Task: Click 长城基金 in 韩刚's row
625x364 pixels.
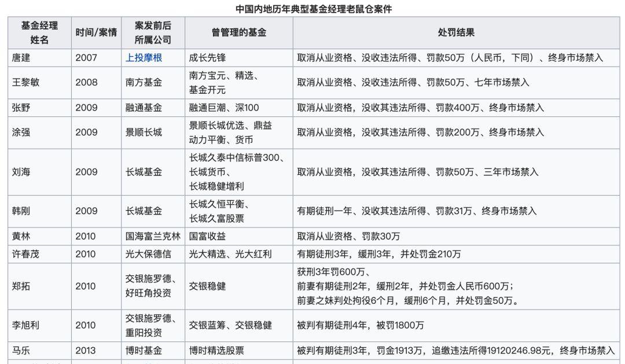Action: click(x=144, y=211)
